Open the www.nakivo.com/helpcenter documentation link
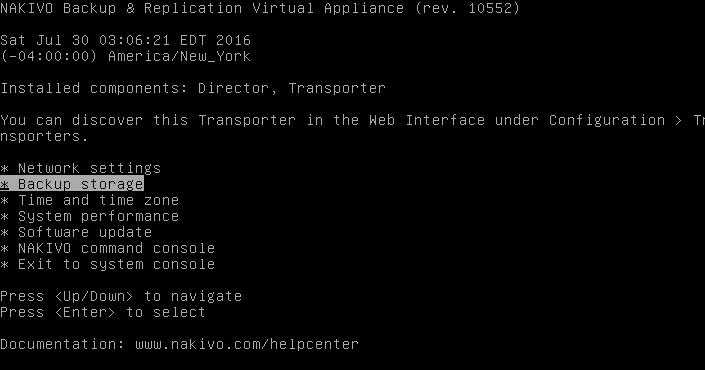This screenshot has width=705, height=370. [x=247, y=344]
